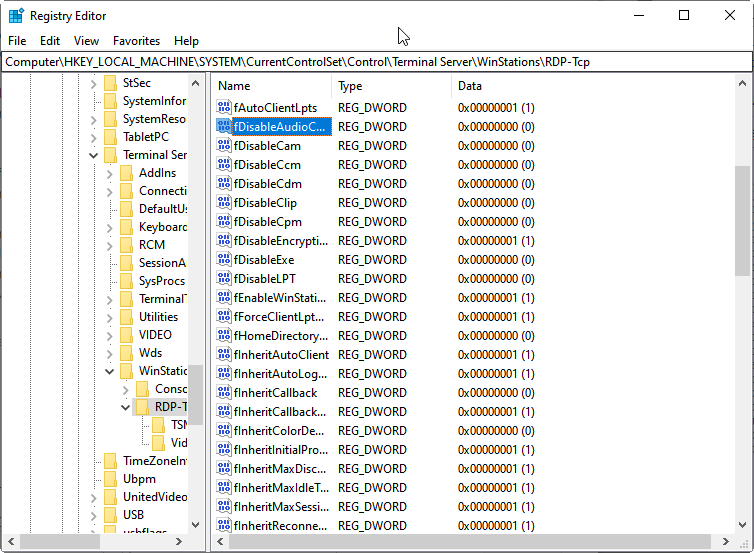Click the Keyboard folder icon in tree
This screenshot has height=553, width=754.
[126, 226]
